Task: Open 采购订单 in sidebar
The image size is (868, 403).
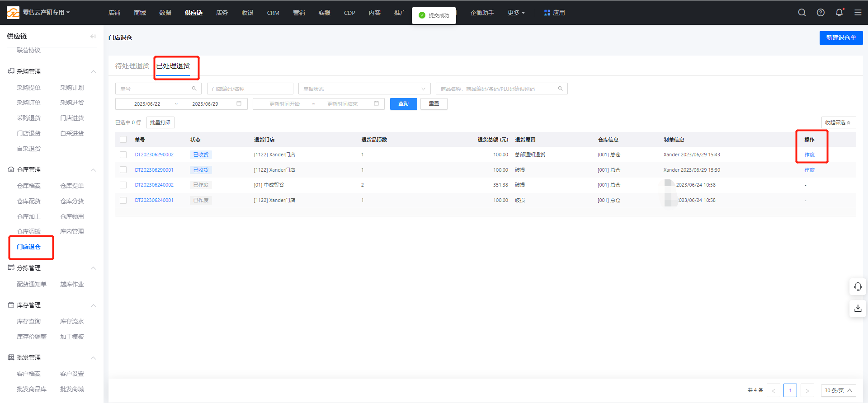Action: 28,103
